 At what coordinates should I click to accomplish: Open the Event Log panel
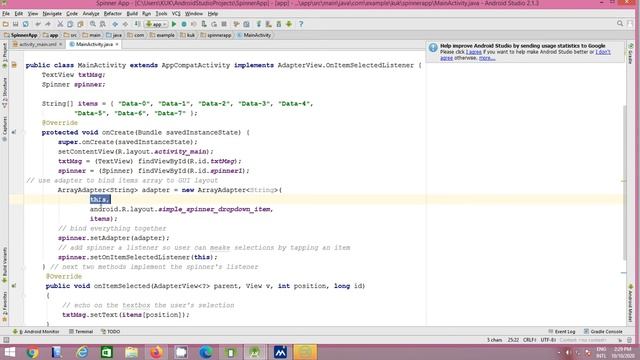(x=562, y=331)
